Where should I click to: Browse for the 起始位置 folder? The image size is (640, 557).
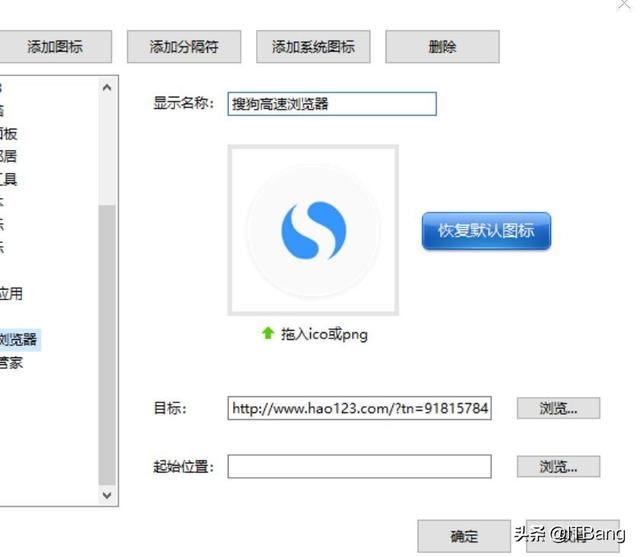pyautogui.click(x=558, y=466)
